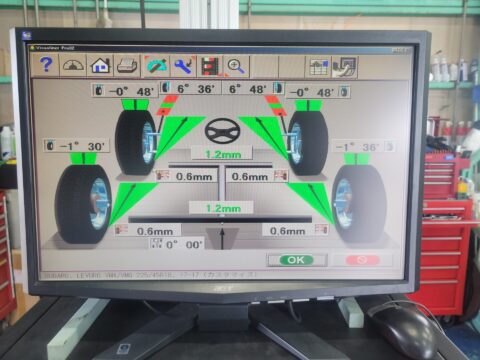
Task: Click the question mark help icon
Action: point(46,65)
